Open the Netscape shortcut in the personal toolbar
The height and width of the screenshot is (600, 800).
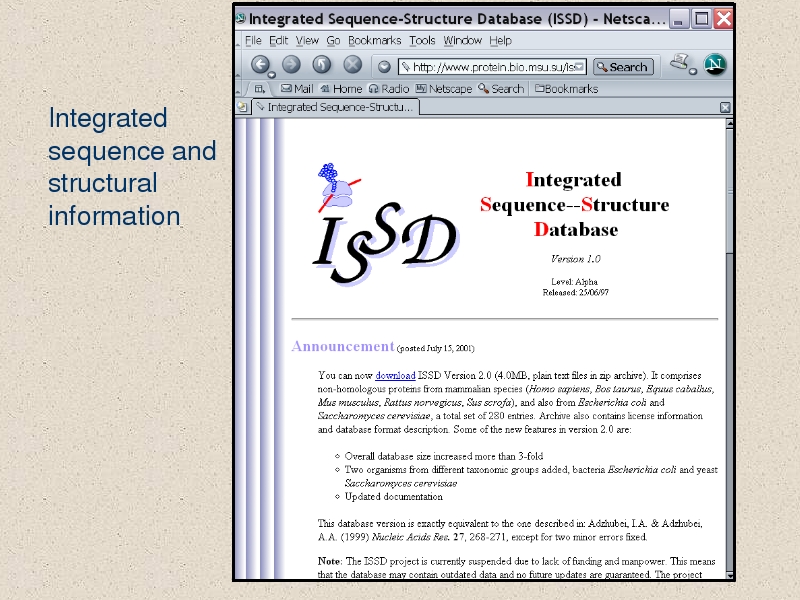(x=444, y=89)
